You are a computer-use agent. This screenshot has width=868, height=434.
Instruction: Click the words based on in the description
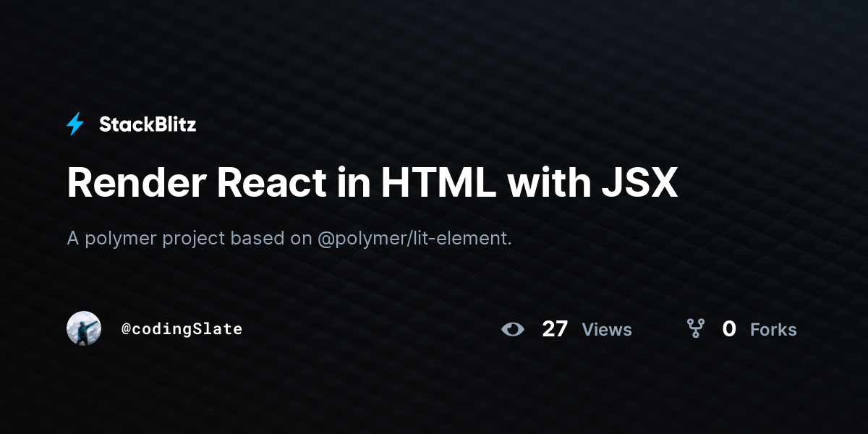click(x=271, y=238)
